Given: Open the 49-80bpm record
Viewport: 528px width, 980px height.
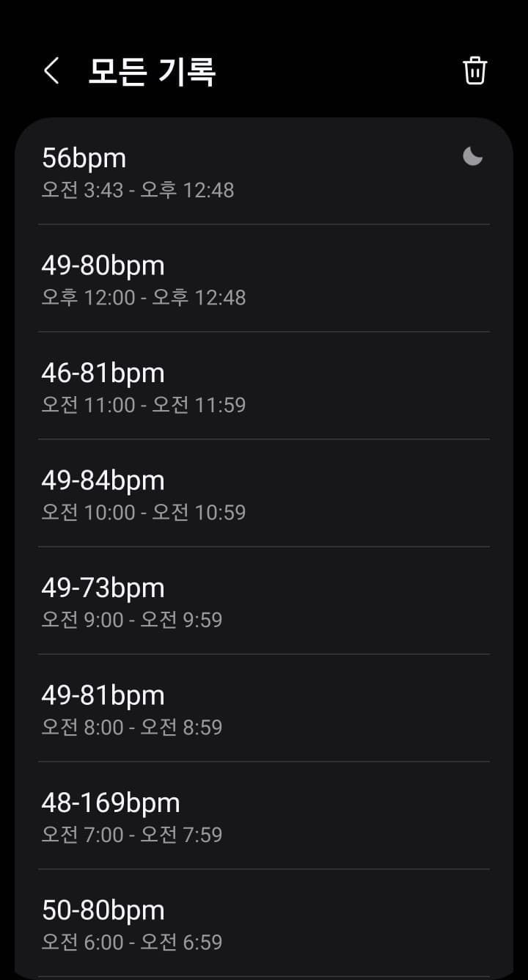Looking at the screenshot, I should pos(264,279).
